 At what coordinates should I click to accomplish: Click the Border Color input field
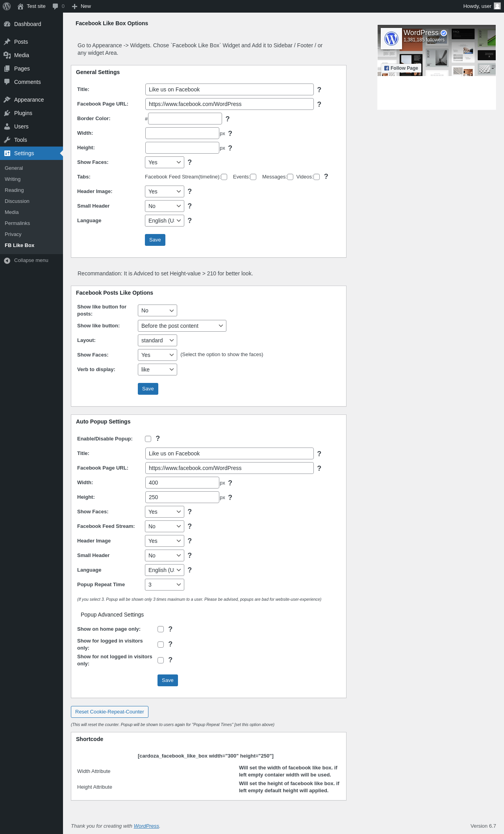(185, 119)
